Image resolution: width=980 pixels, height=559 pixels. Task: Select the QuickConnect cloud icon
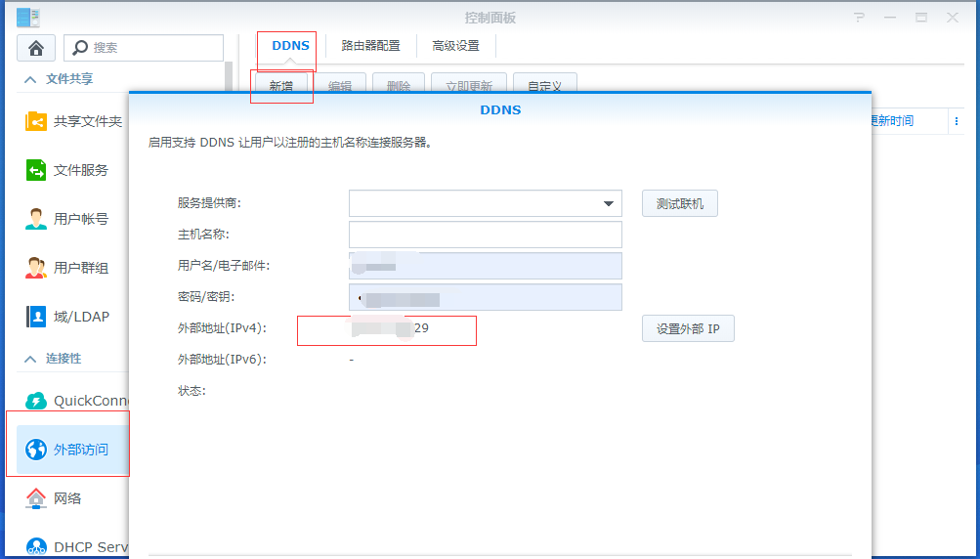[x=36, y=401]
